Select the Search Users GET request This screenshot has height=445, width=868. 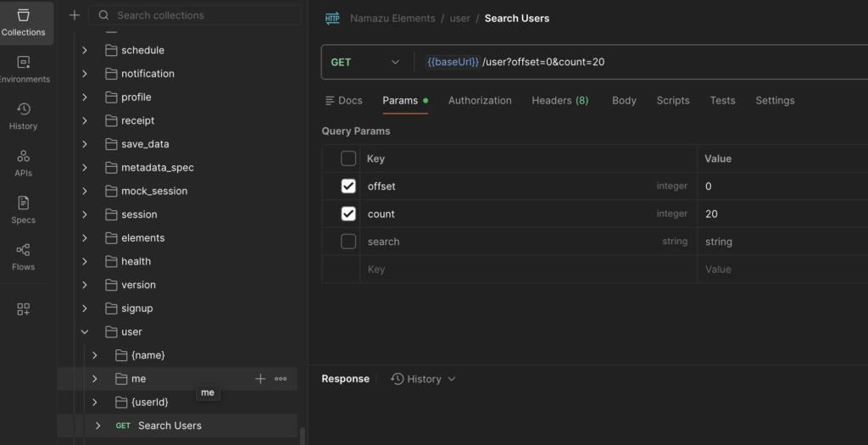[x=170, y=426]
